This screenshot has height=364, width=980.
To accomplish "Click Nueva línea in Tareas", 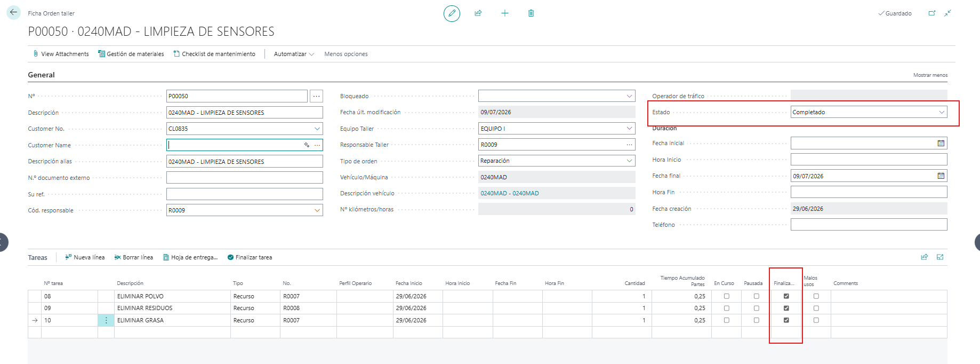I will [x=85, y=257].
